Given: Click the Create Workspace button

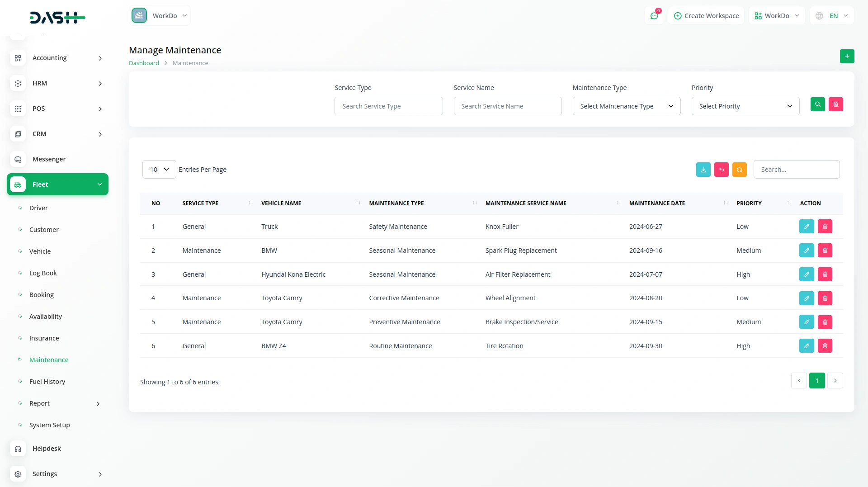Looking at the screenshot, I should 706,16.
